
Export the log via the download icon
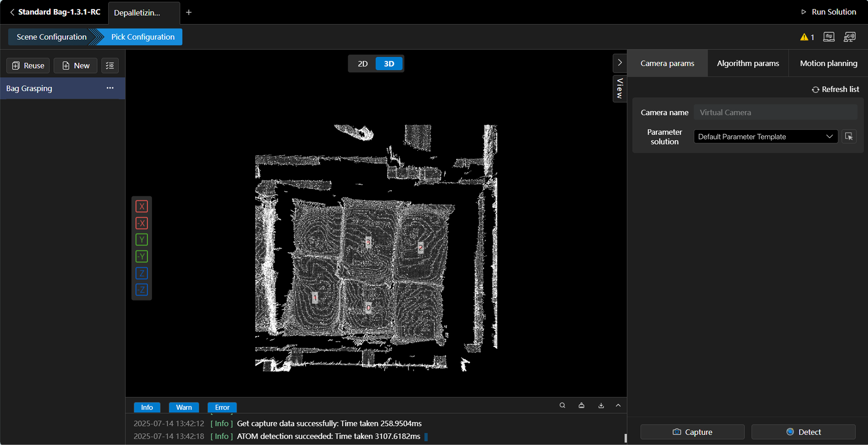(601, 405)
